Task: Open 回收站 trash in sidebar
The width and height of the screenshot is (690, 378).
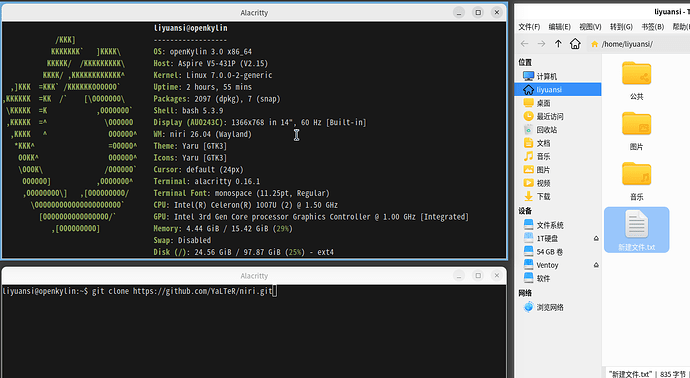Action: pos(558,129)
